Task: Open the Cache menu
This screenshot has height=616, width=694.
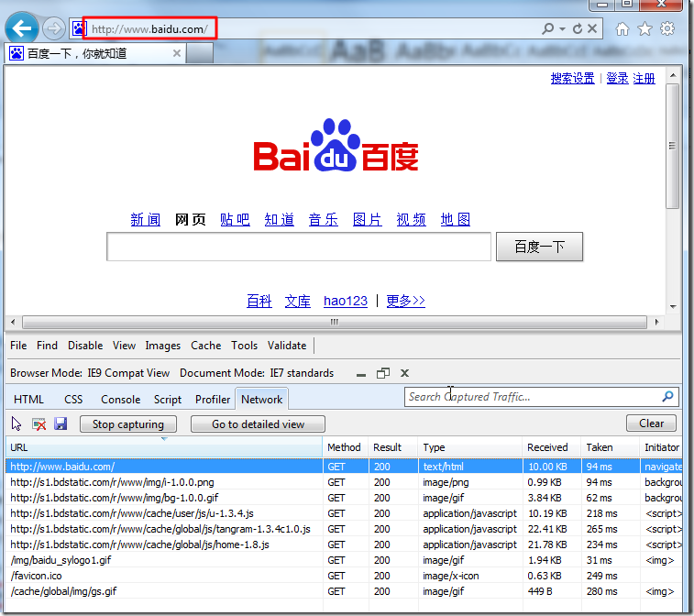Action: 205,346
